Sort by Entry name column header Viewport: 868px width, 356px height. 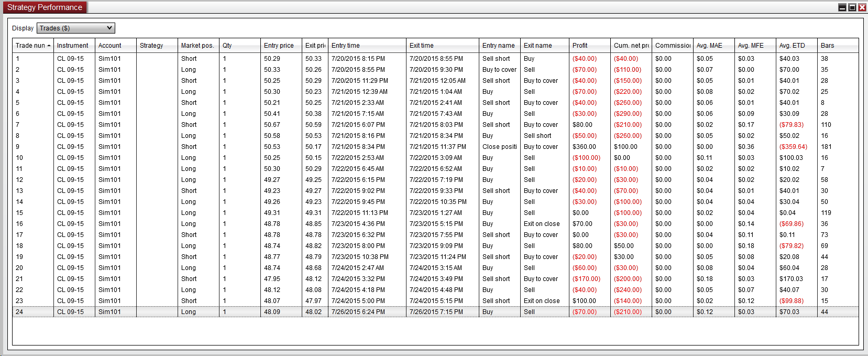[500, 46]
